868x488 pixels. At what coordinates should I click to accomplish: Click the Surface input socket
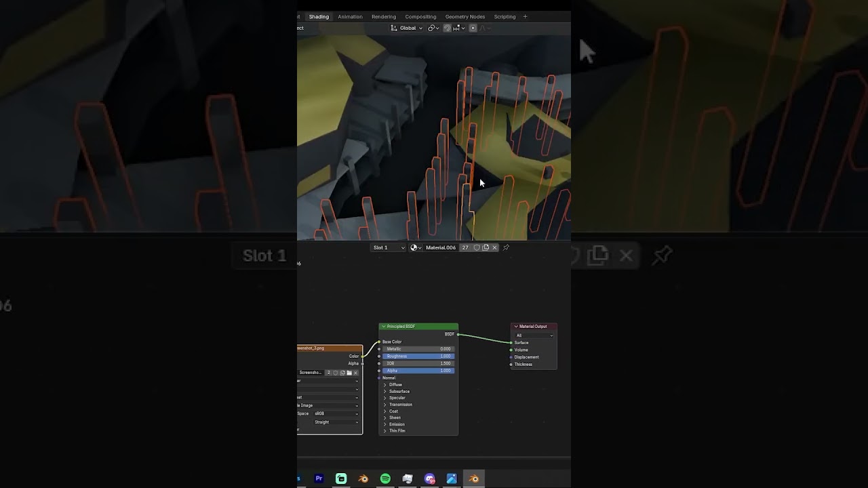(511, 342)
